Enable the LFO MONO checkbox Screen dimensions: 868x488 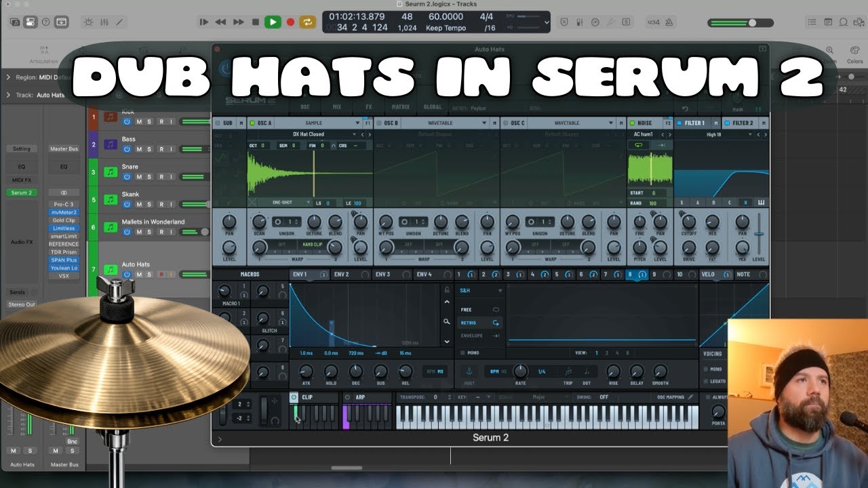point(463,353)
